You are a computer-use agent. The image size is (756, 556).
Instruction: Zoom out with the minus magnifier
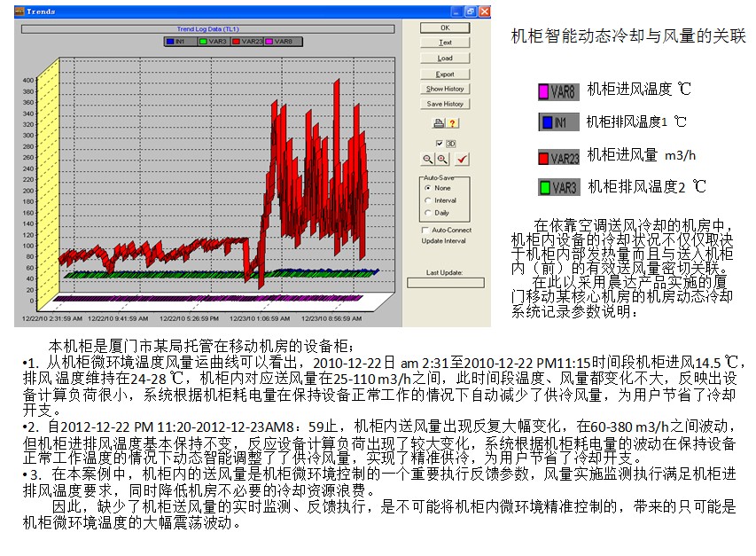(427, 159)
